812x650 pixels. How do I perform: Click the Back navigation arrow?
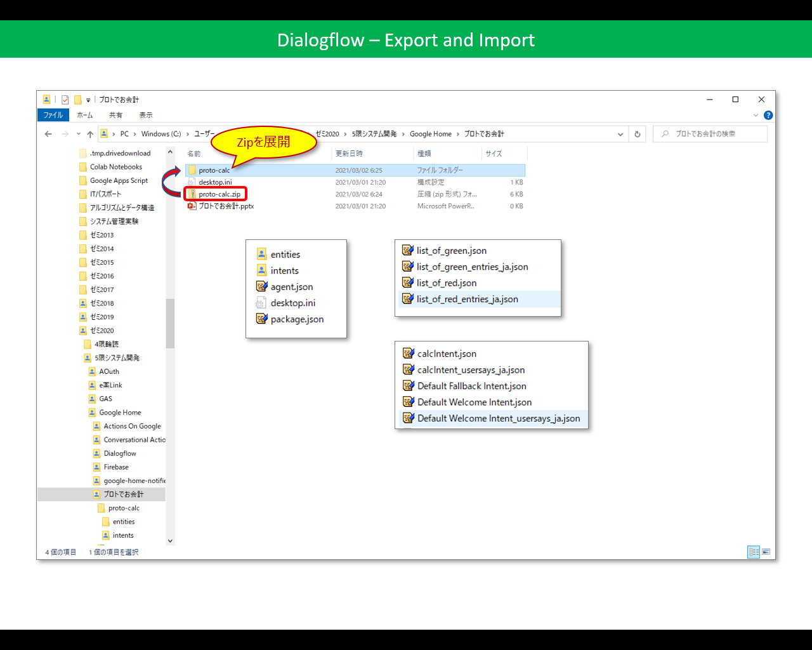pos(48,134)
